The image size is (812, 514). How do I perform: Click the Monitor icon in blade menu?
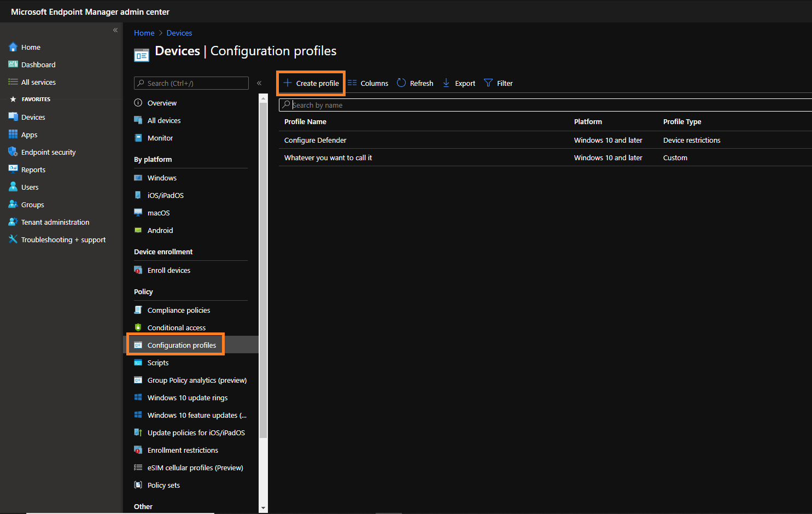tap(138, 138)
